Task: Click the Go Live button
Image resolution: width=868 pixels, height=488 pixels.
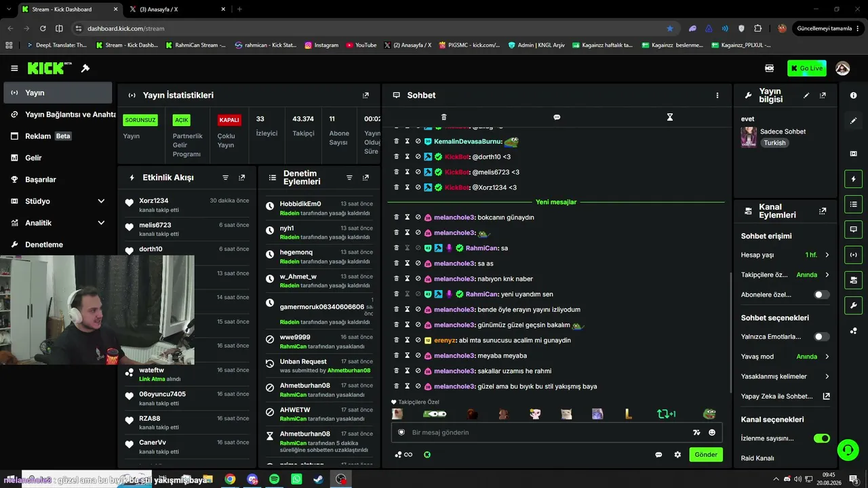Action: tap(806, 68)
